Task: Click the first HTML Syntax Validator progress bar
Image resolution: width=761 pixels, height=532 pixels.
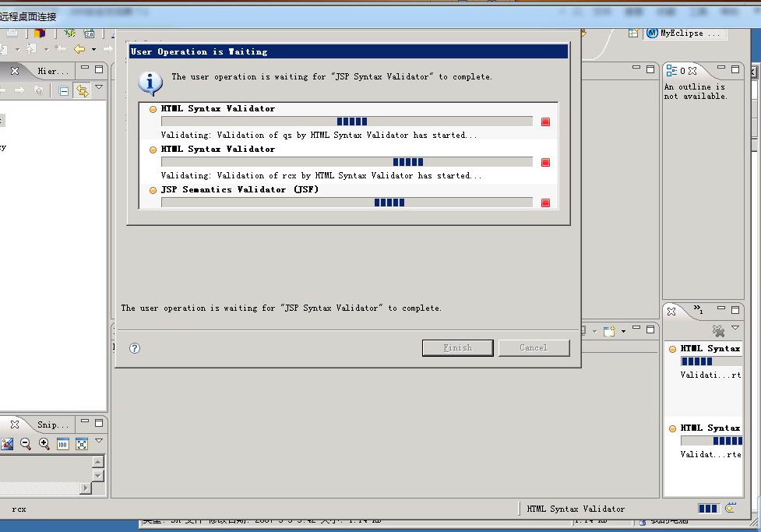Action: coord(347,122)
